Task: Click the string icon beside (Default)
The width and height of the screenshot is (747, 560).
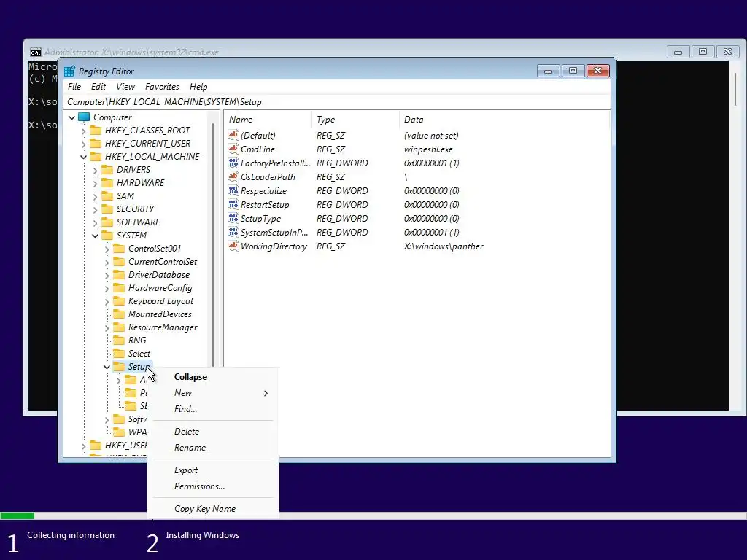Action: [x=233, y=135]
